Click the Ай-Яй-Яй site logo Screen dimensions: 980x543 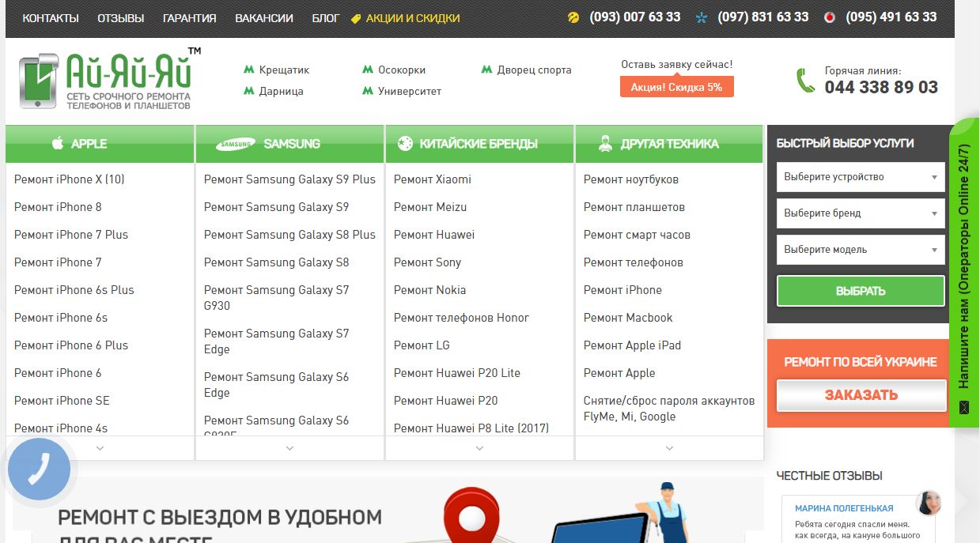110,80
